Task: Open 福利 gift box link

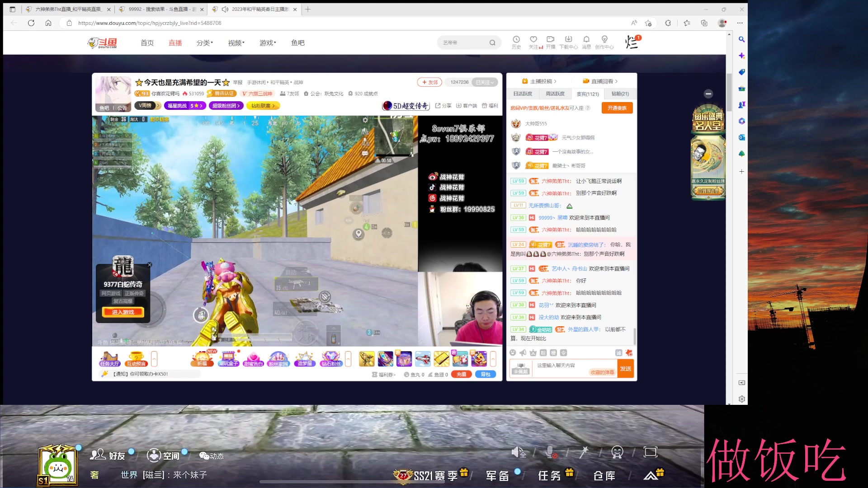Action: (x=490, y=105)
